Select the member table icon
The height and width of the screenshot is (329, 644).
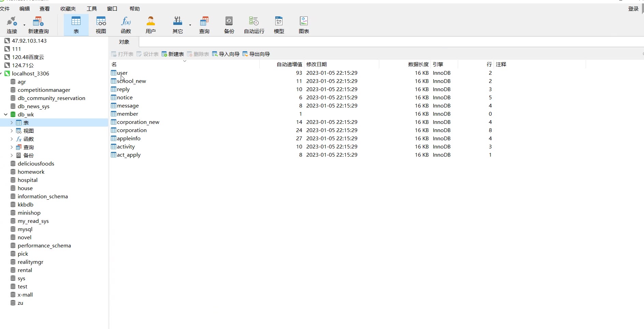point(114,114)
